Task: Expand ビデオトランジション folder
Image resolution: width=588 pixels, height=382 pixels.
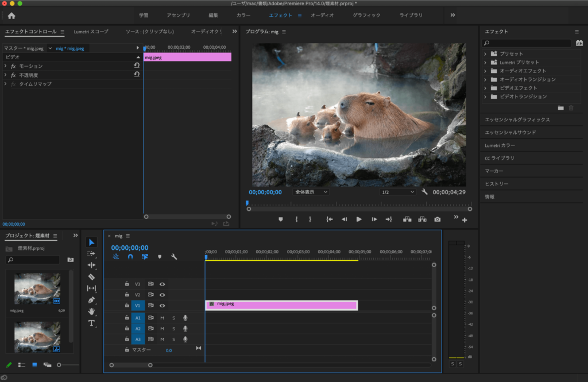Action: click(x=485, y=97)
